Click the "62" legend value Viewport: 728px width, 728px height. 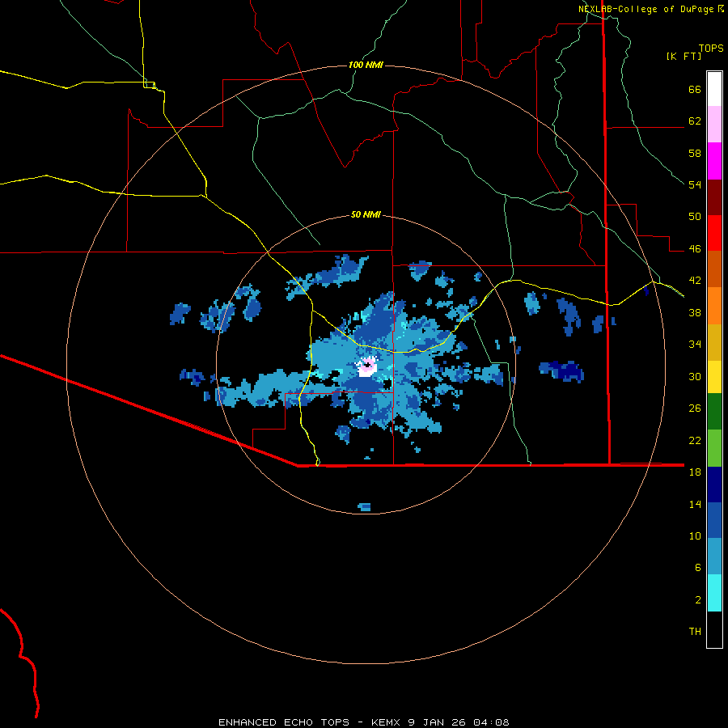[x=695, y=121]
